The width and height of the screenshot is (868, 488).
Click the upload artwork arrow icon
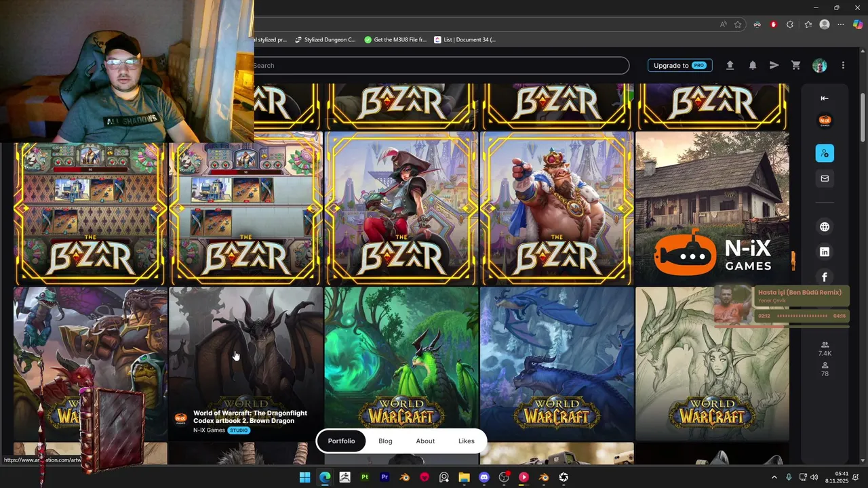(730, 65)
